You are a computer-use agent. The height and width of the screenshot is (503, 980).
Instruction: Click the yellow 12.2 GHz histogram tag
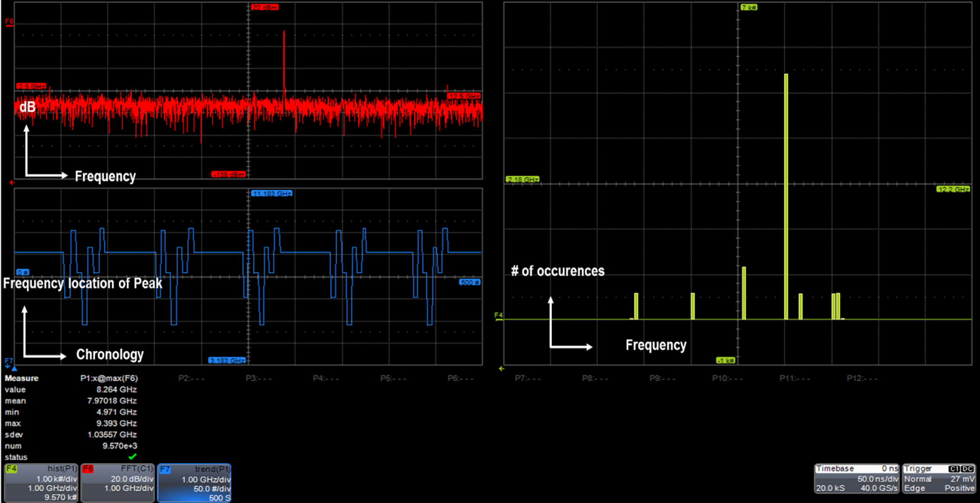pos(953,189)
